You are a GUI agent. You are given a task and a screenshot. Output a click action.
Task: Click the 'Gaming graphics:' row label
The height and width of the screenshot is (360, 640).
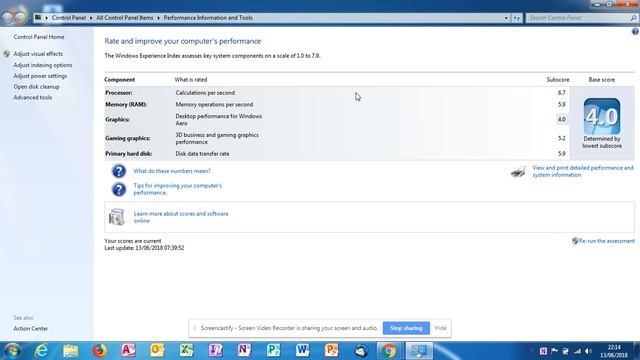point(128,138)
